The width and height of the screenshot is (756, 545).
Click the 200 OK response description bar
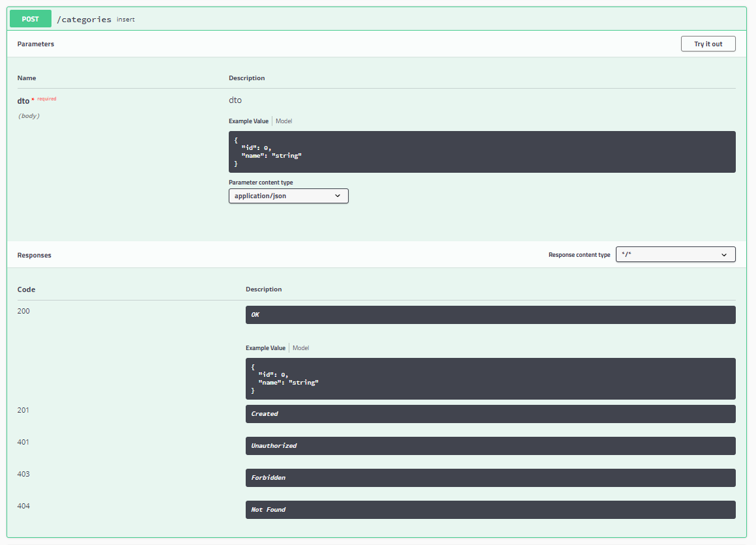coord(490,314)
